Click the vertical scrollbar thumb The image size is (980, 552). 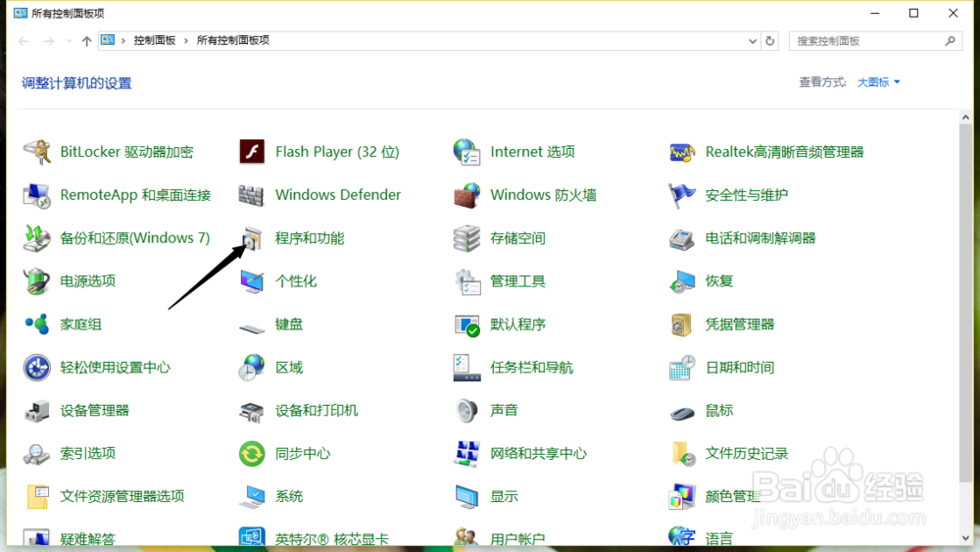(x=965, y=303)
